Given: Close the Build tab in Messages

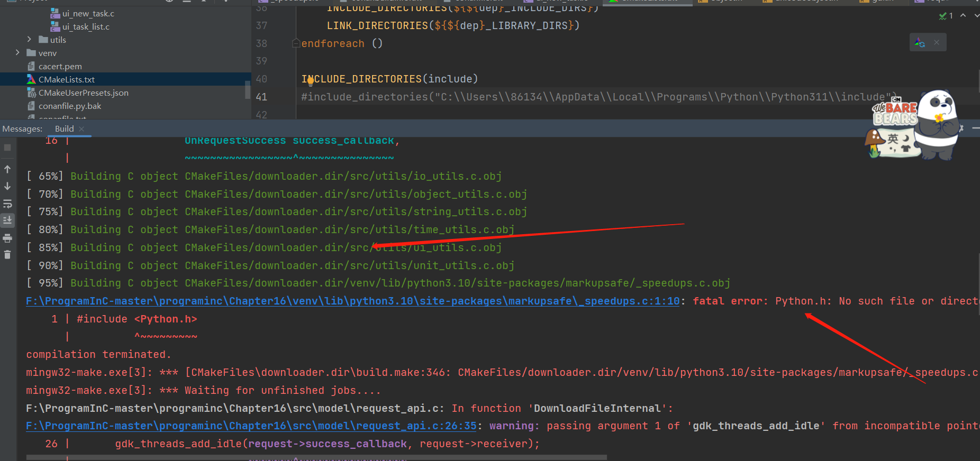Looking at the screenshot, I should (x=81, y=128).
